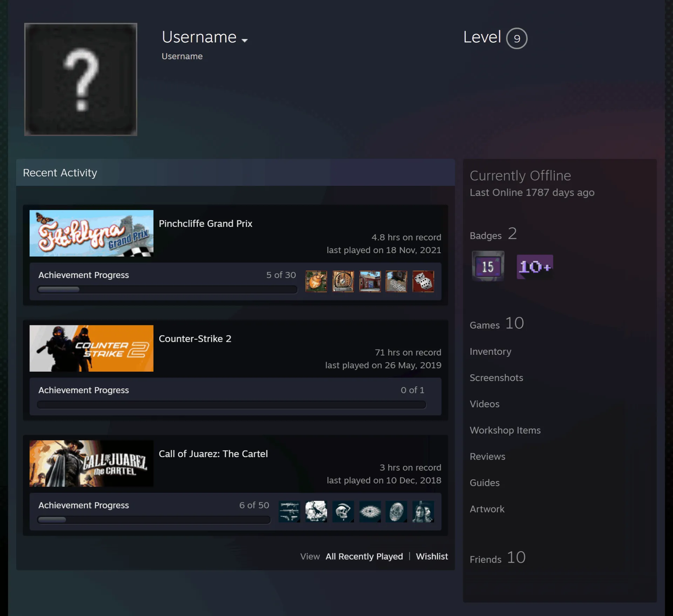This screenshot has height=616, width=673.
Task: Click 'Last Online 1787 days ago' text
Action: click(x=532, y=192)
